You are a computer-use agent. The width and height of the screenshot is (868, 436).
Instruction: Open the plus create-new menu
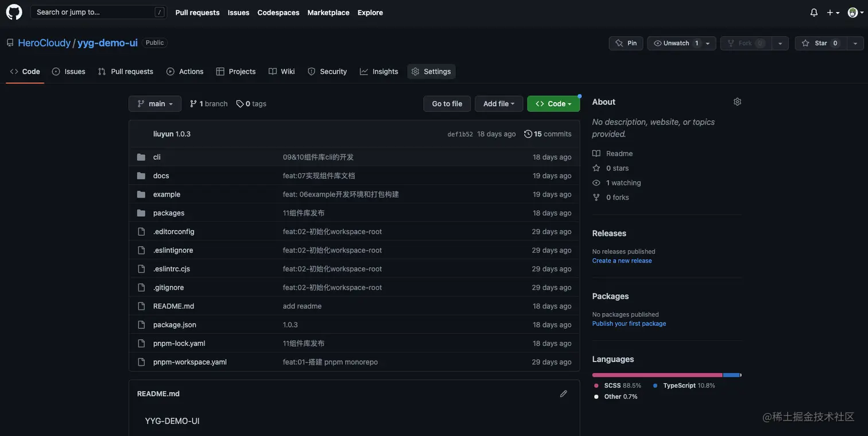[x=833, y=13]
